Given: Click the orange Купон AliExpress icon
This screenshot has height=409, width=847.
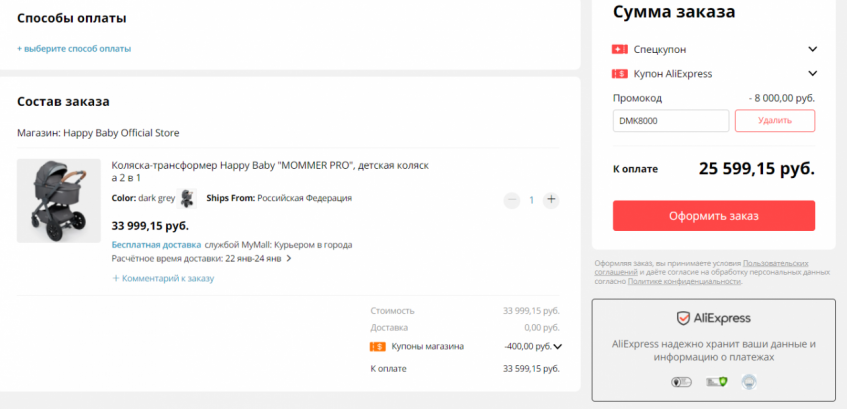Looking at the screenshot, I should click(619, 73).
